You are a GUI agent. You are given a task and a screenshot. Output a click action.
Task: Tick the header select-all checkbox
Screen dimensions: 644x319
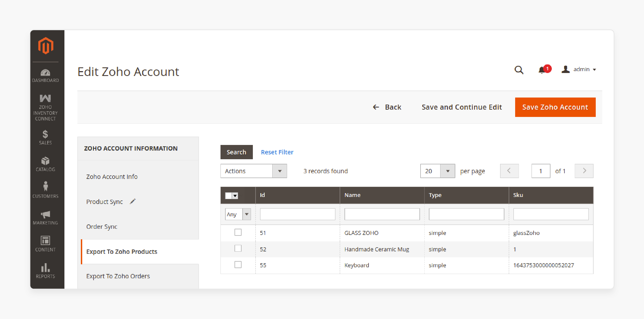[x=229, y=196]
